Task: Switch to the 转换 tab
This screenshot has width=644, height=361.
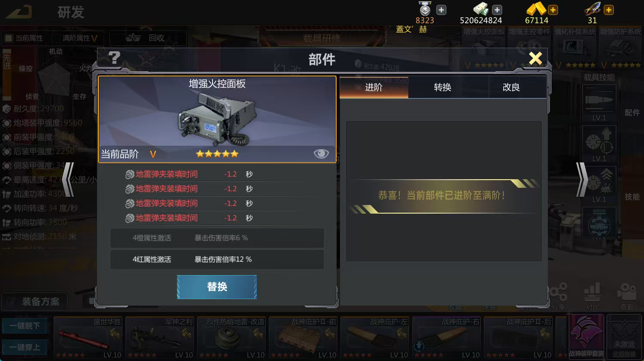Action: pyautogui.click(x=443, y=87)
